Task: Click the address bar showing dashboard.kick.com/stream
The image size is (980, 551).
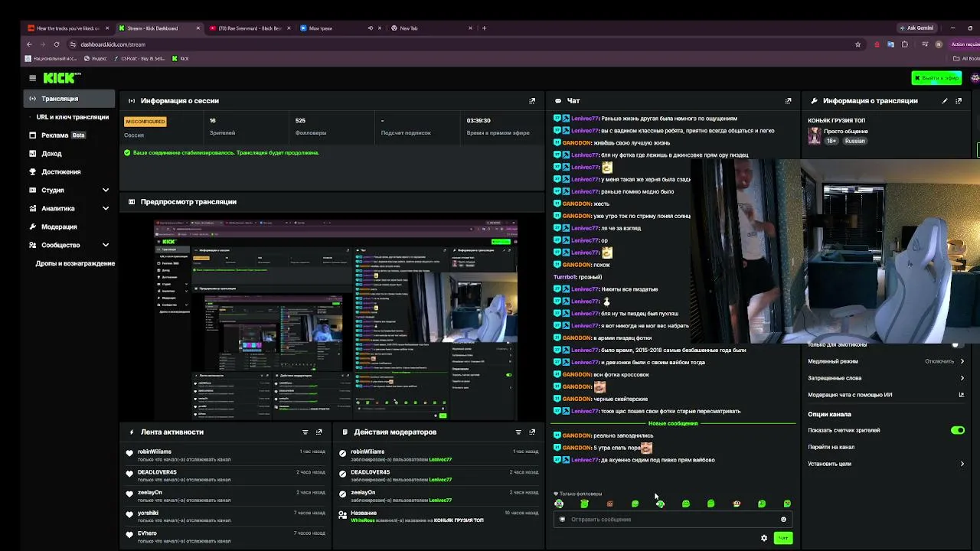Action: coord(459,44)
